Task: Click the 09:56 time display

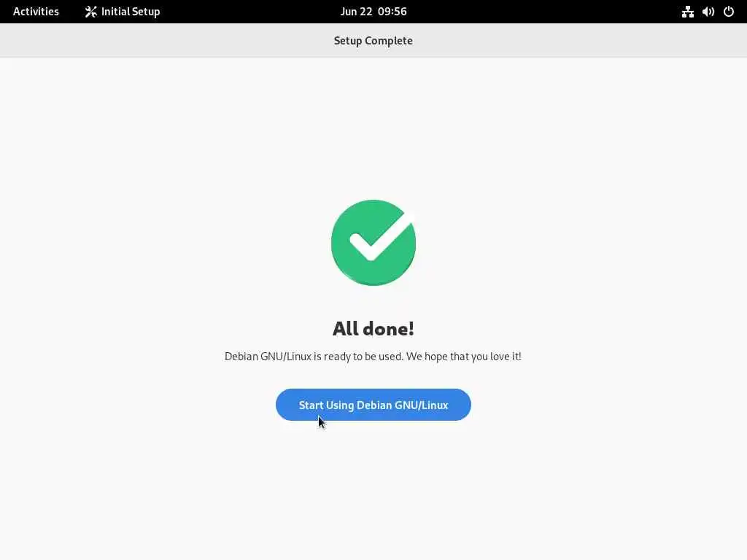Action: (x=392, y=12)
